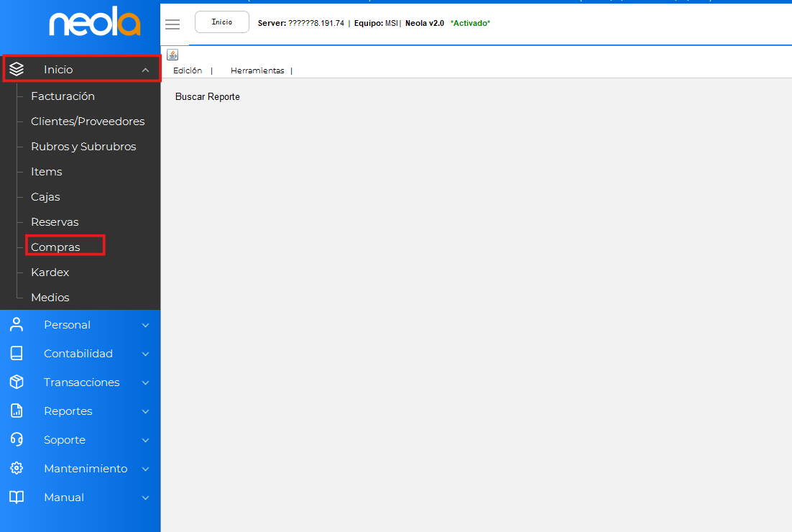Click the Reportes chart document icon
Image resolution: width=792 pixels, height=532 pixels.
pyautogui.click(x=17, y=411)
